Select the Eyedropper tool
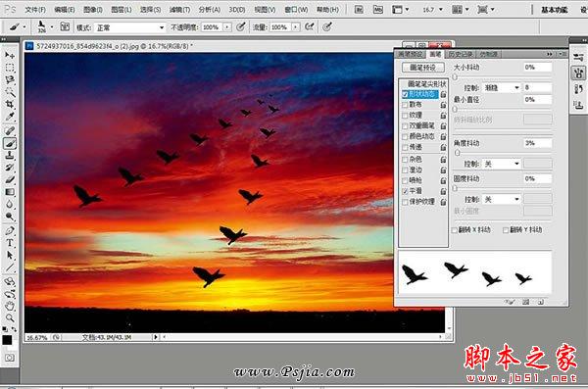This screenshot has width=588, height=389. (x=10, y=117)
